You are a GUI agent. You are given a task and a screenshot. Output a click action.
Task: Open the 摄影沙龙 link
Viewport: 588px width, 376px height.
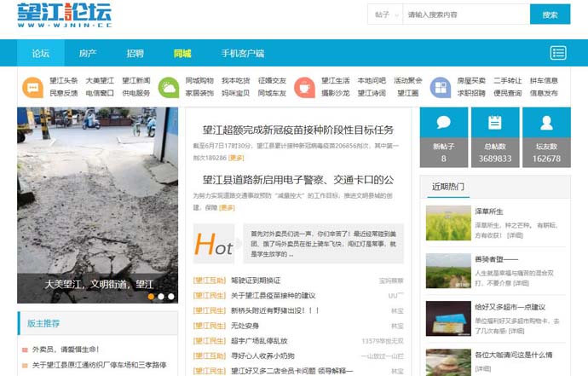pos(335,93)
